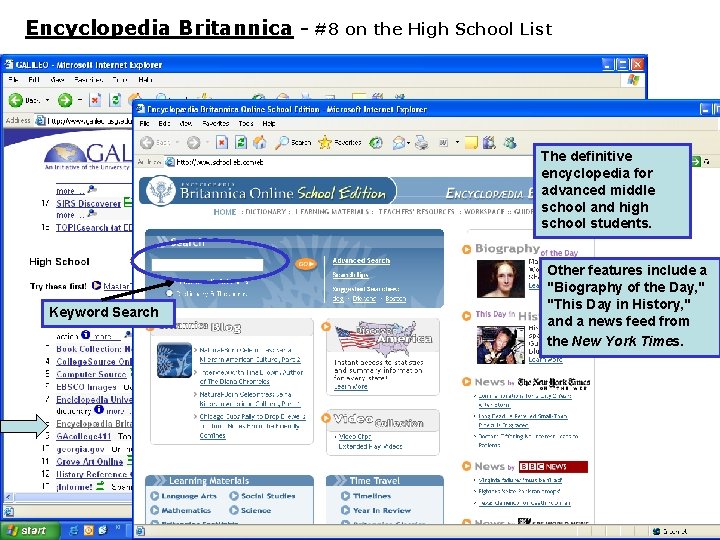Click play icon next to Timelines
This screenshot has width=720, height=540.
[x=345, y=496]
